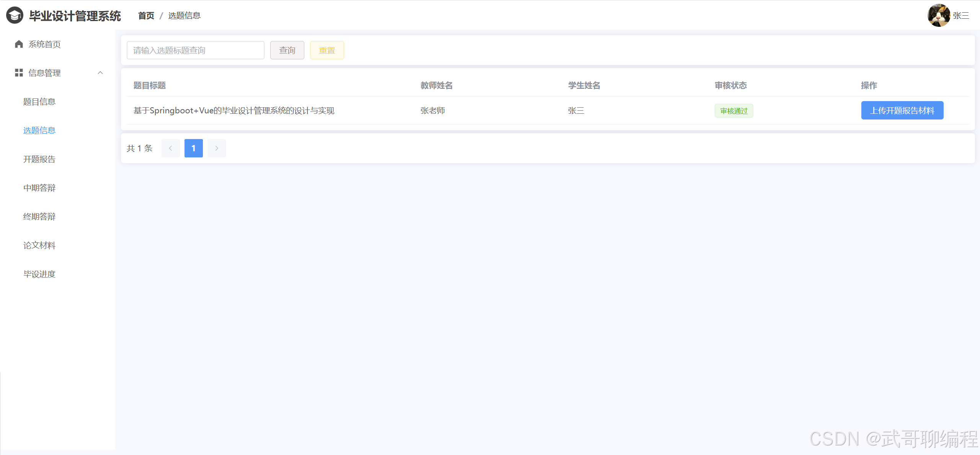Open the 题目信息 menu item
This screenshot has height=455, width=980.
click(39, 101)
